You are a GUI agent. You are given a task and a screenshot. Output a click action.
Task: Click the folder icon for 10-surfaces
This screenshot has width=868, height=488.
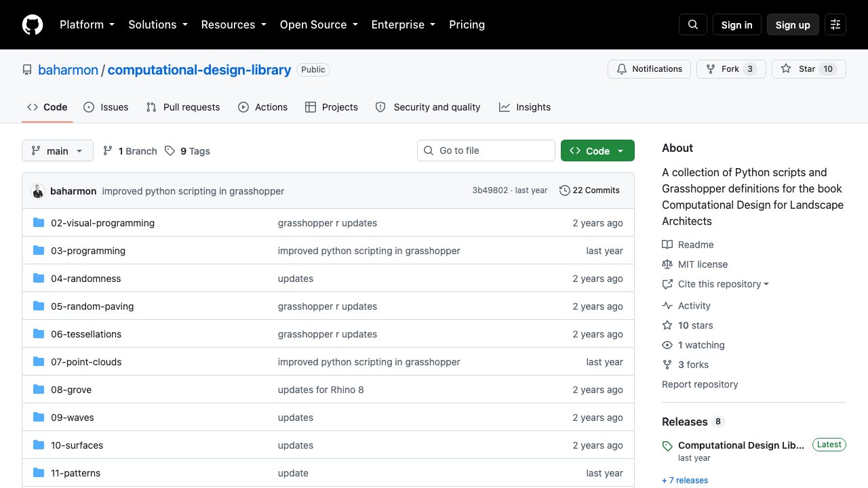(39, 445)
